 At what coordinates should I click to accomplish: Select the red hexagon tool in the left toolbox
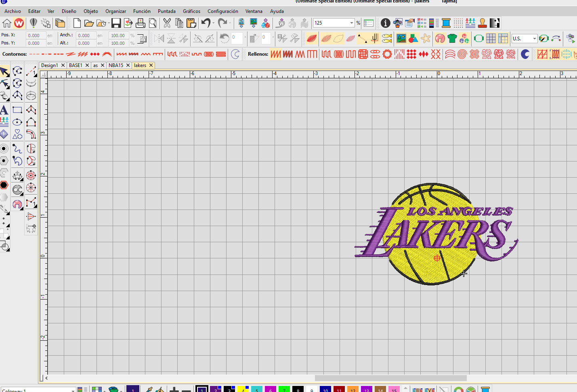4,185
